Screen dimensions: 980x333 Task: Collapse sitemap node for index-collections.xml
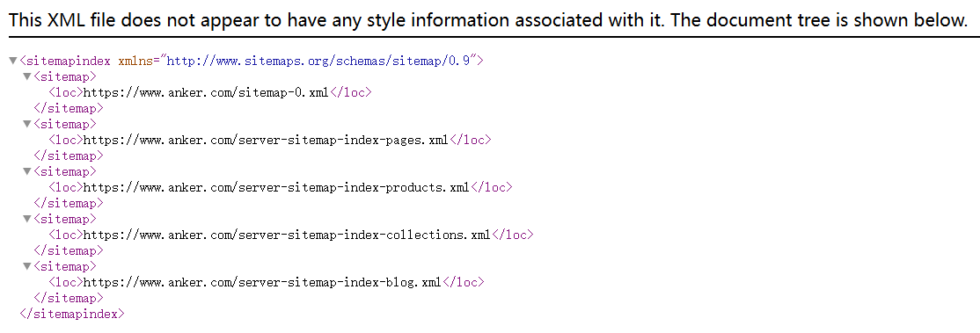27,220
